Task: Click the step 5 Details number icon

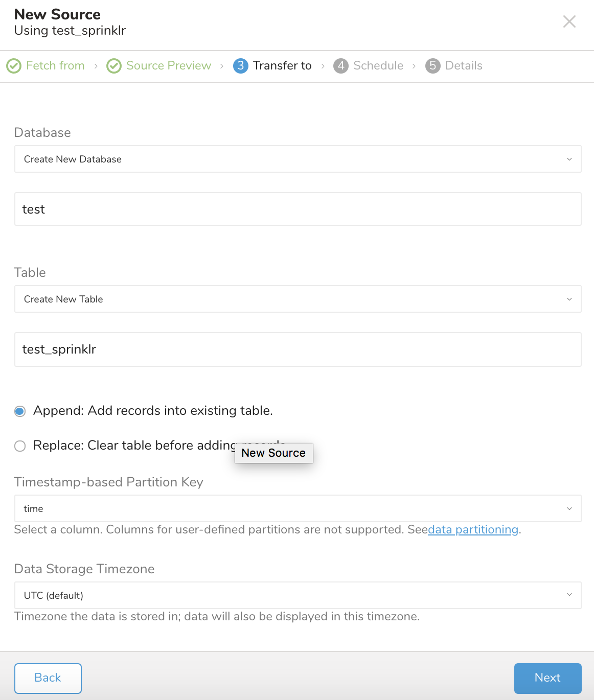Action: (x=433, y=66)
